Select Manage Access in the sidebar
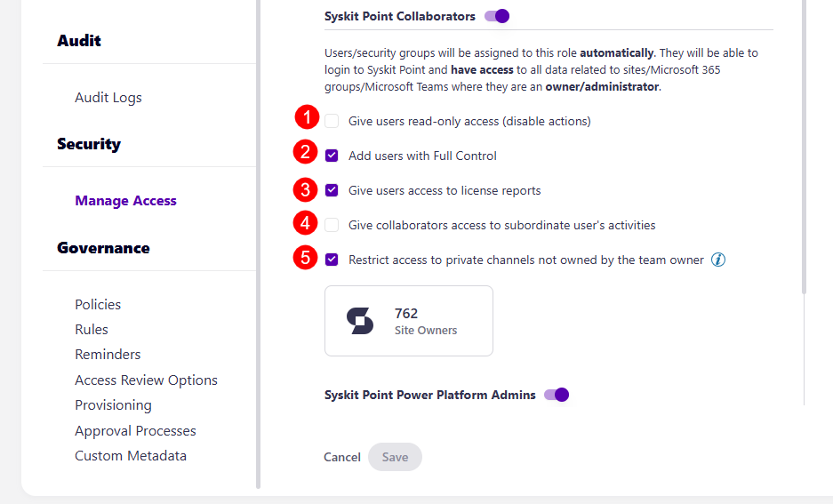This screenshot has height=504, width=833. (x=125, y=201)
